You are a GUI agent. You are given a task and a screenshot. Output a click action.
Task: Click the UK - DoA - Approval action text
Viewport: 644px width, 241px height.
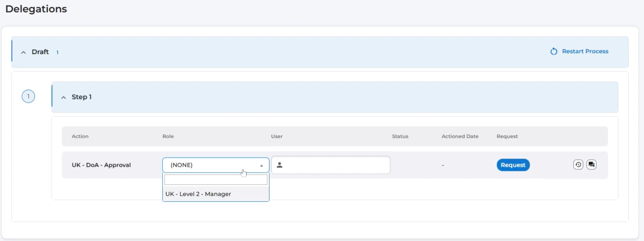click(x=101, y=165)
